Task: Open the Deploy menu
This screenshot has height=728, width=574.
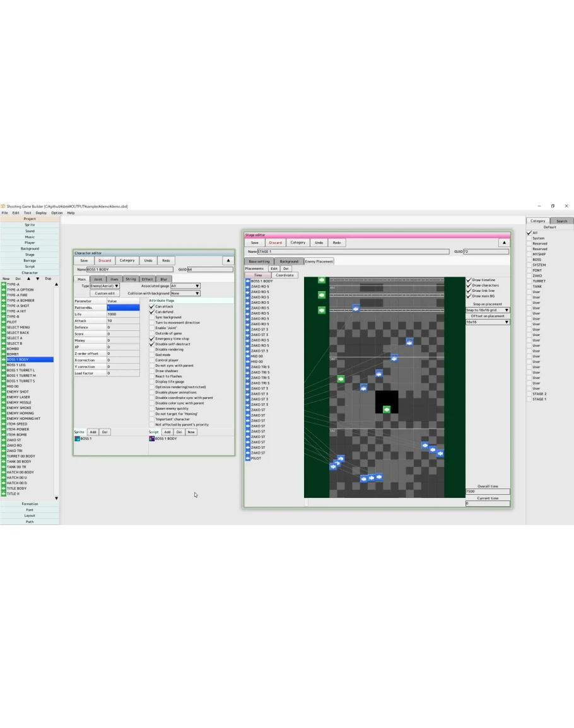Action: [x=41, y=213]
